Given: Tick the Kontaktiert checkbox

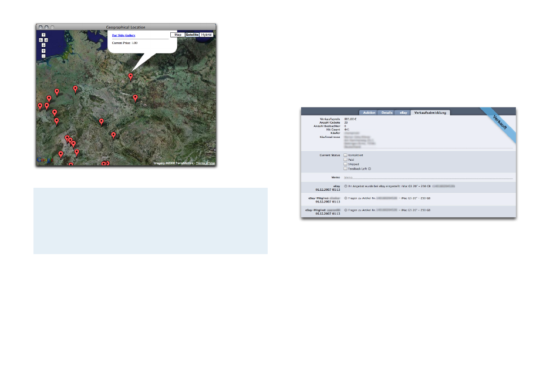Looking at the screenshot, I should [x=345, y=155].
